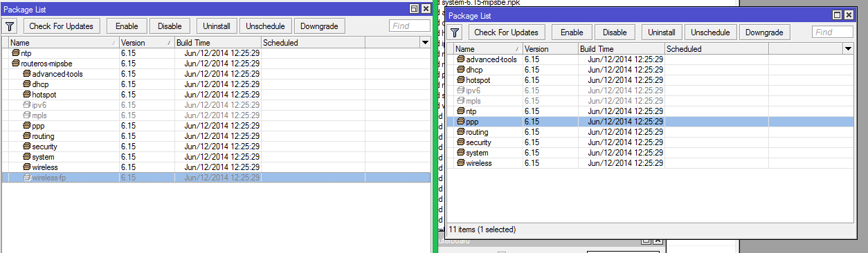Screen dimensions: 868x253
Task: Click Disable button in right window
Action: coord(615,32)
